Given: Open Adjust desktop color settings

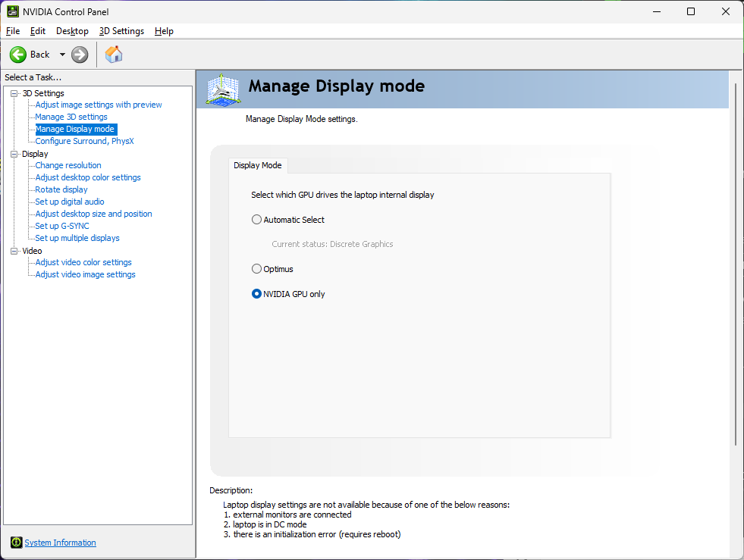Looking at the screenshot, I should pos(88,177).
